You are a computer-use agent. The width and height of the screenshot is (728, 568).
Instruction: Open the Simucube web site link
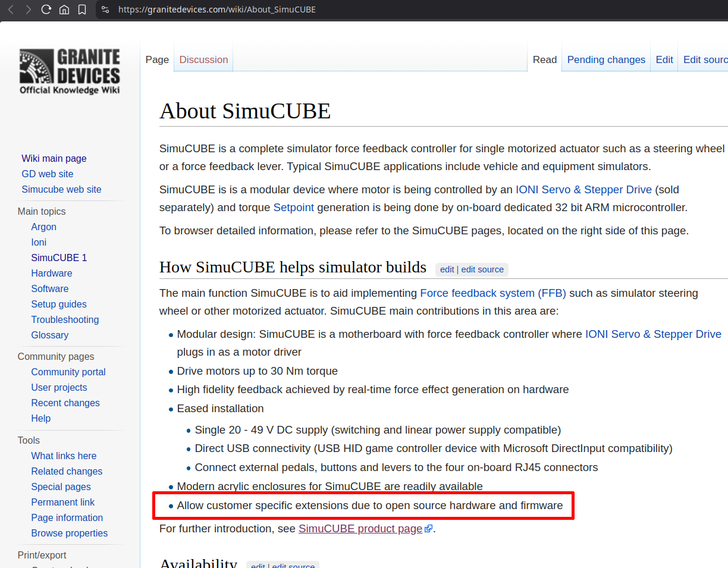pos(61,189)
